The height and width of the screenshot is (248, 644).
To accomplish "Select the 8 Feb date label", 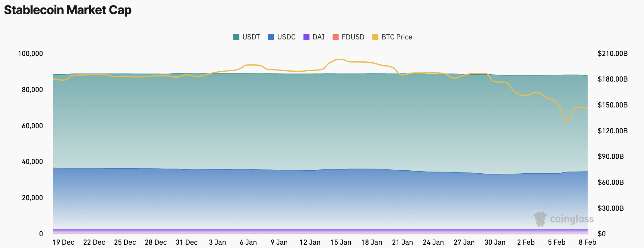I will (587, 242).
